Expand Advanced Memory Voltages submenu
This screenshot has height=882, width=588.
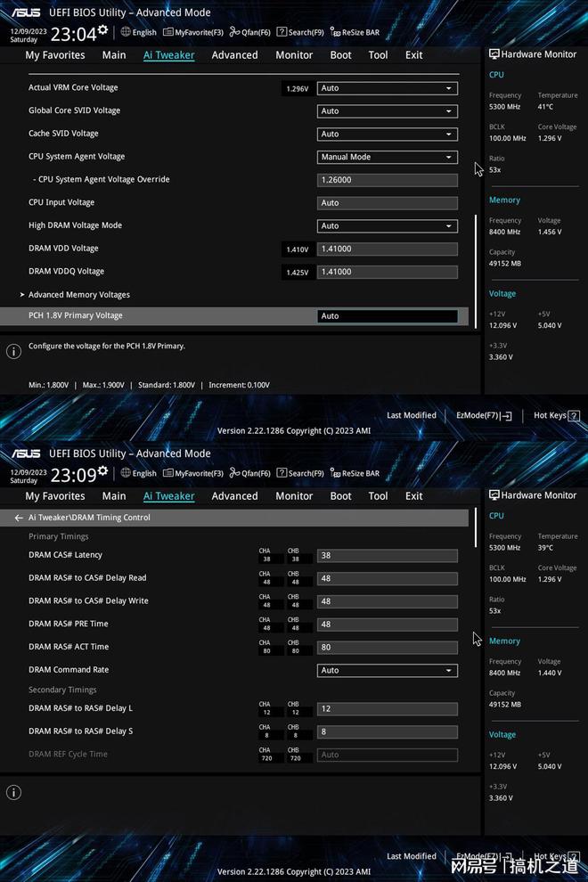click(78, 295)
